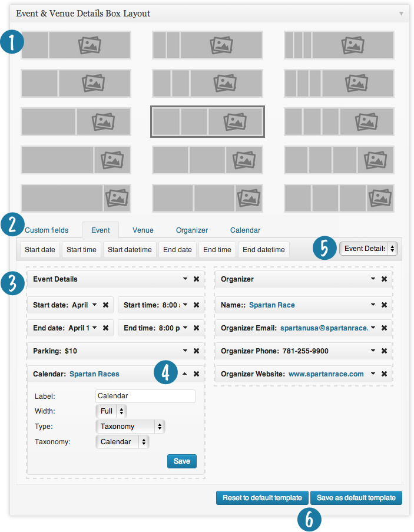Remove the Parking field with its X icon
Screen dimensions: 414x532
tap(196, 351)
